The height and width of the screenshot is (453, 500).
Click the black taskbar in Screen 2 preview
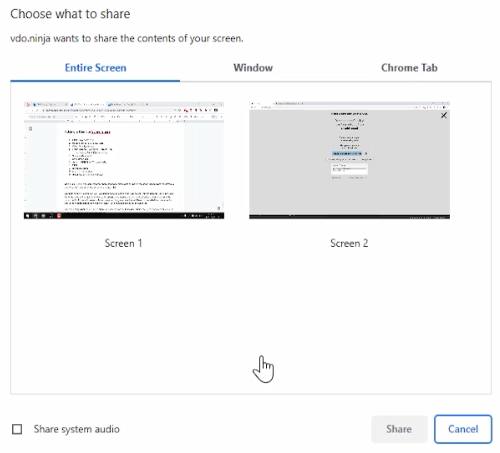tap(349, 217)
